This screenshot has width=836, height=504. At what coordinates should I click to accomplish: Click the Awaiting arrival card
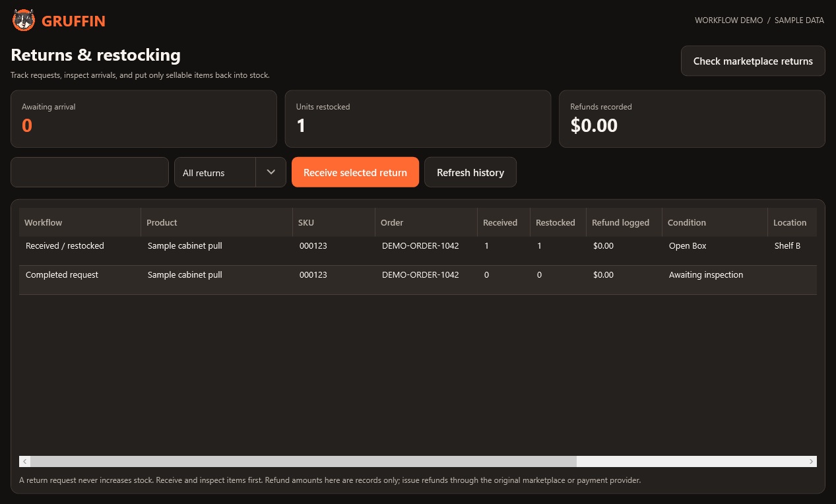pyautogui.click(x=144, y=119)
